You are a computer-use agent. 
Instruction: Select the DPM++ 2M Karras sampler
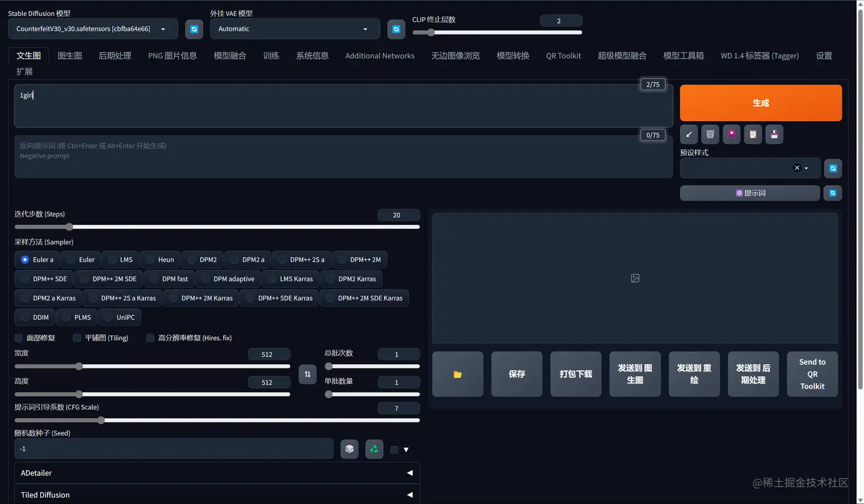pos(200,298)
